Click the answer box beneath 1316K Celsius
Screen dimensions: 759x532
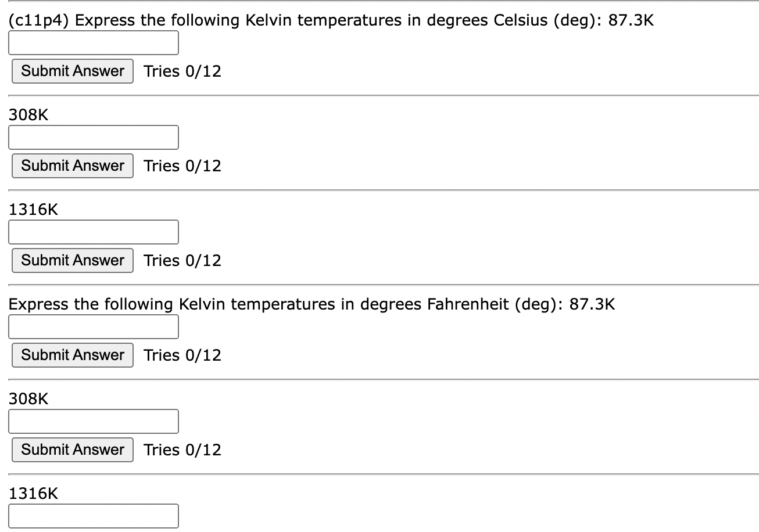pyautogui.click(x=93, y=232)
